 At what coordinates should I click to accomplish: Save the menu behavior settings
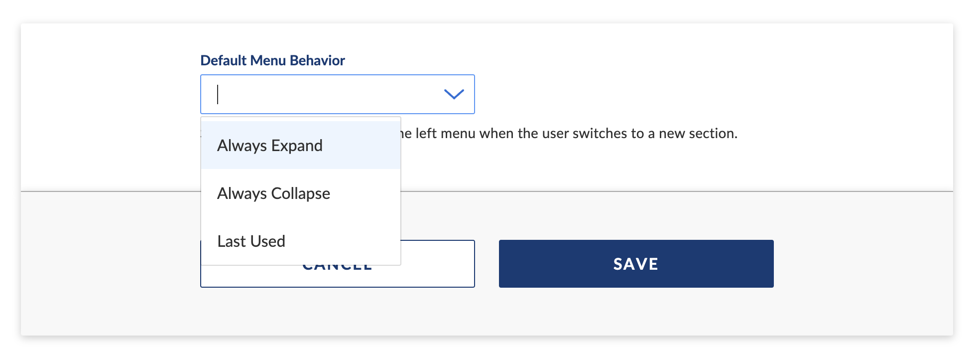(x=636, y=264)
